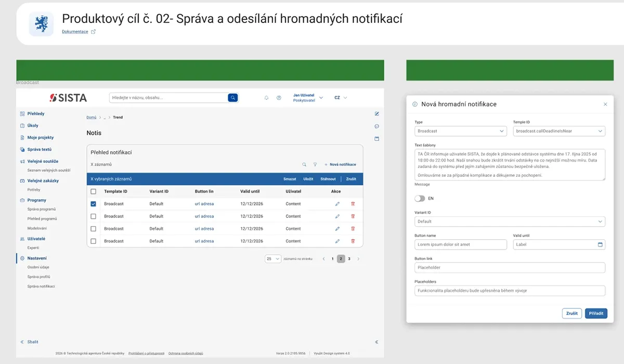Open the Temple ID dropdown
The height and width of the screenshot is (364, 624).
coord(559,131)
